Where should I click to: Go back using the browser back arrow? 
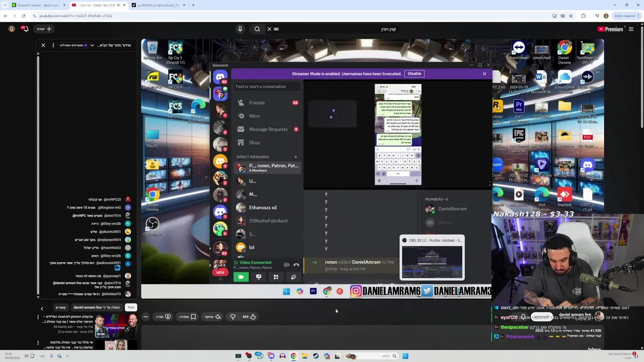[x=6, y=16]
